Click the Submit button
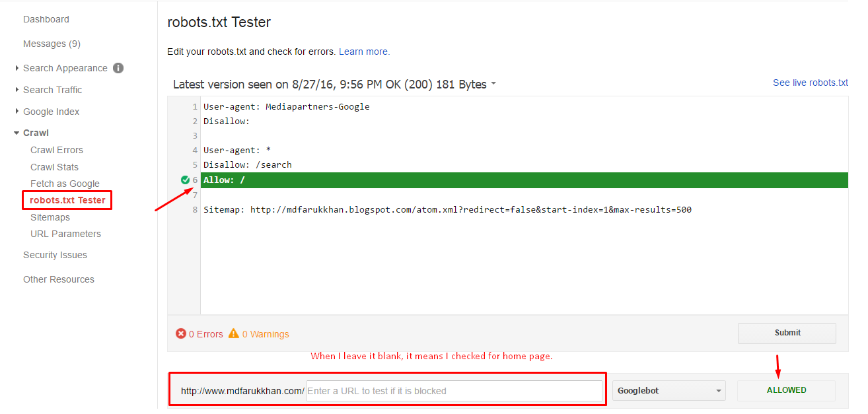The image size is (868, 414). click(787, 333)
